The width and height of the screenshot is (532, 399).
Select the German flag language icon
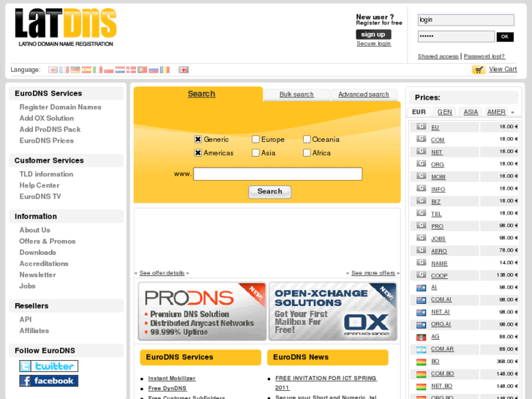[x=75, y=70]
